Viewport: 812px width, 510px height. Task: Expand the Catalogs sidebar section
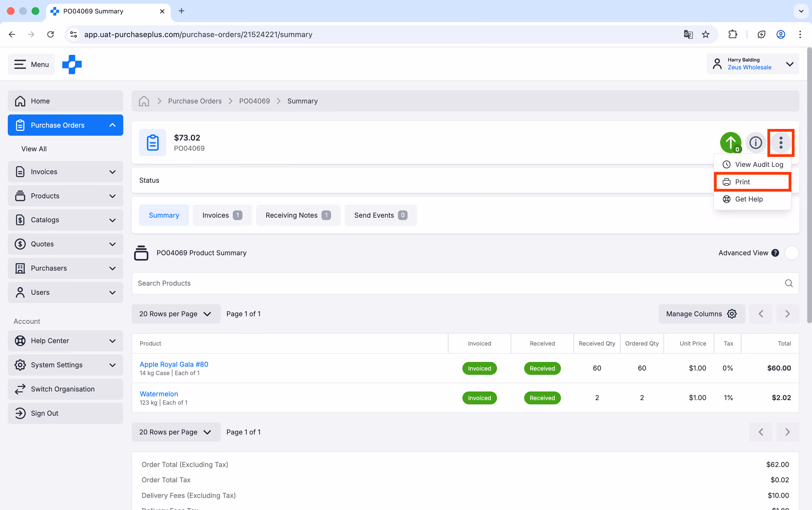click(112, 220)
